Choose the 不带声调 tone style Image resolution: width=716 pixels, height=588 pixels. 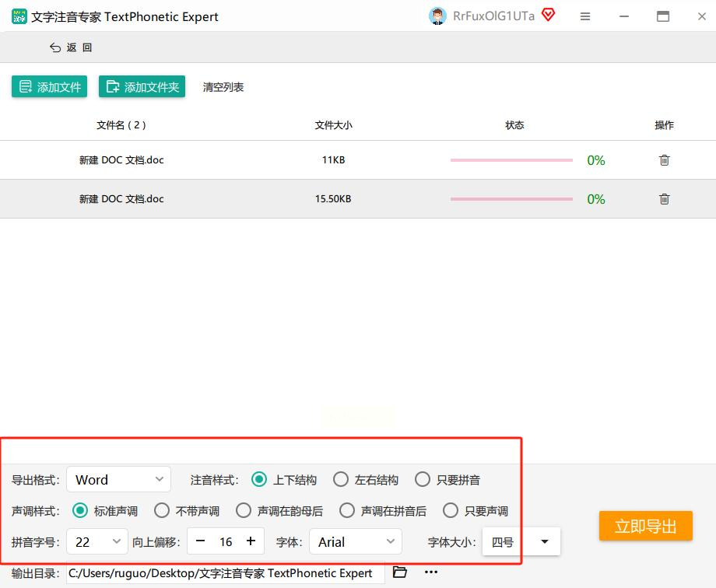click(x=162, y=511)
